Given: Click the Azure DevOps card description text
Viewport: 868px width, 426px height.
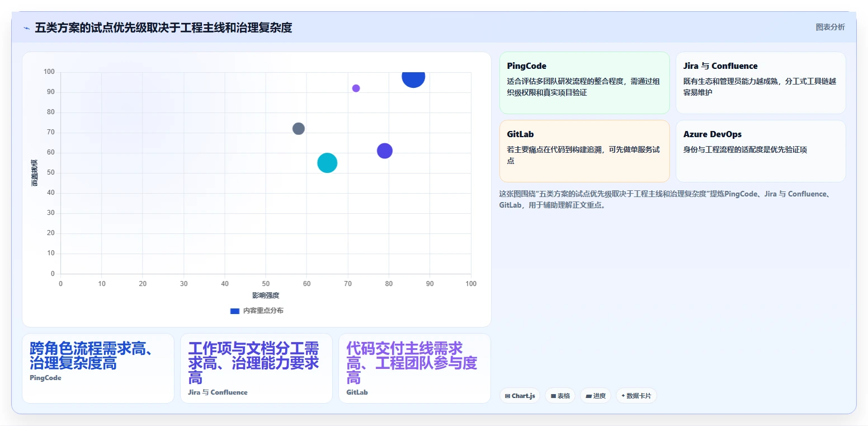Looking at the screenshot, I should 745,149.
